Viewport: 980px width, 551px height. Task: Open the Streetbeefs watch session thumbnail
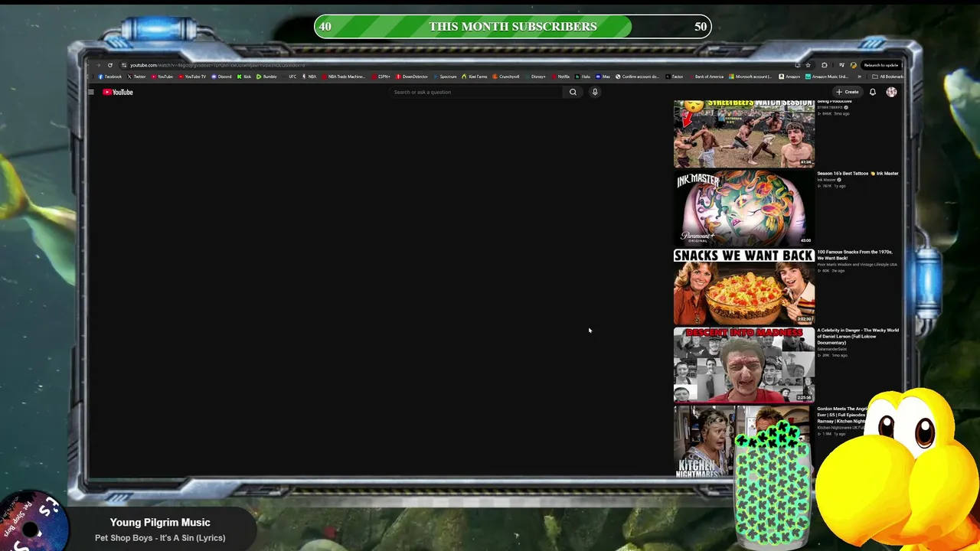click(744, 134)
